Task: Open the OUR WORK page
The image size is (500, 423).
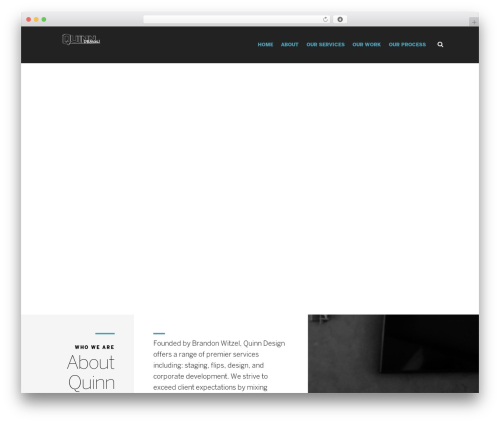Action: [x=366, y=44]
